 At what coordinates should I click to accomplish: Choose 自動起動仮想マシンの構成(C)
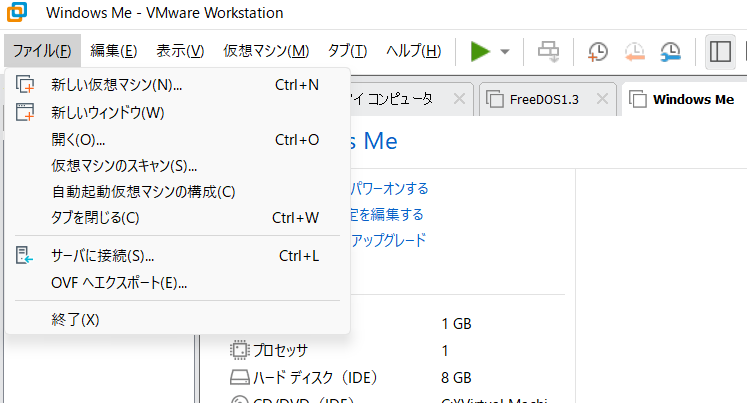click(x=143, y=191)
